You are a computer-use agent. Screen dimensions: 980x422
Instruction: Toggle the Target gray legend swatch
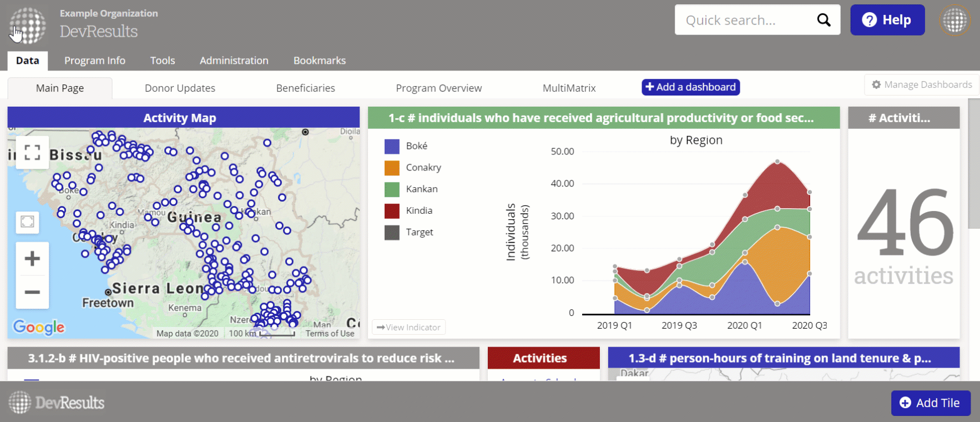392,233
